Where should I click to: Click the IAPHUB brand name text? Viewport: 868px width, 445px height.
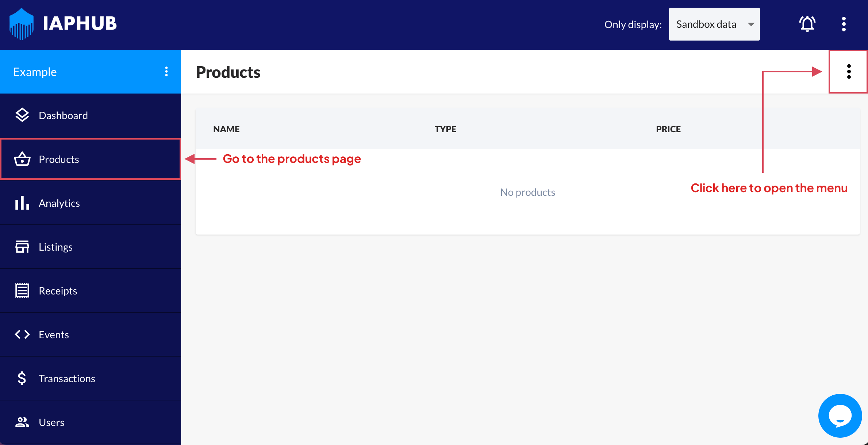click(80, 23)
